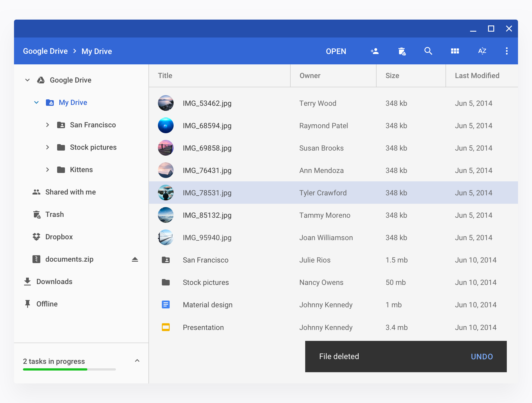Collapse the My Drive tree node
The width and height of the screenshot is (532, 403).
point(36,102)
